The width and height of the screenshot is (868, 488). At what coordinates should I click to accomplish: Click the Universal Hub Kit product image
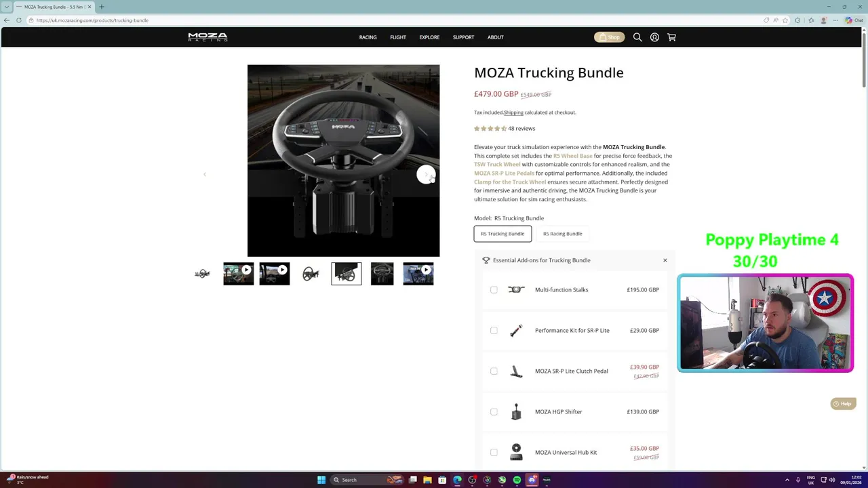click(x=516, y=452)
